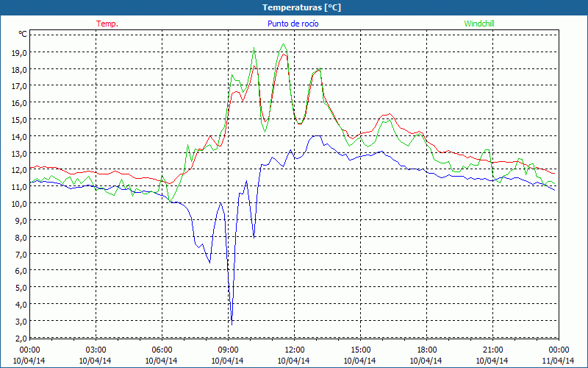Click the "13,0" y-axis value

[19, 153]
